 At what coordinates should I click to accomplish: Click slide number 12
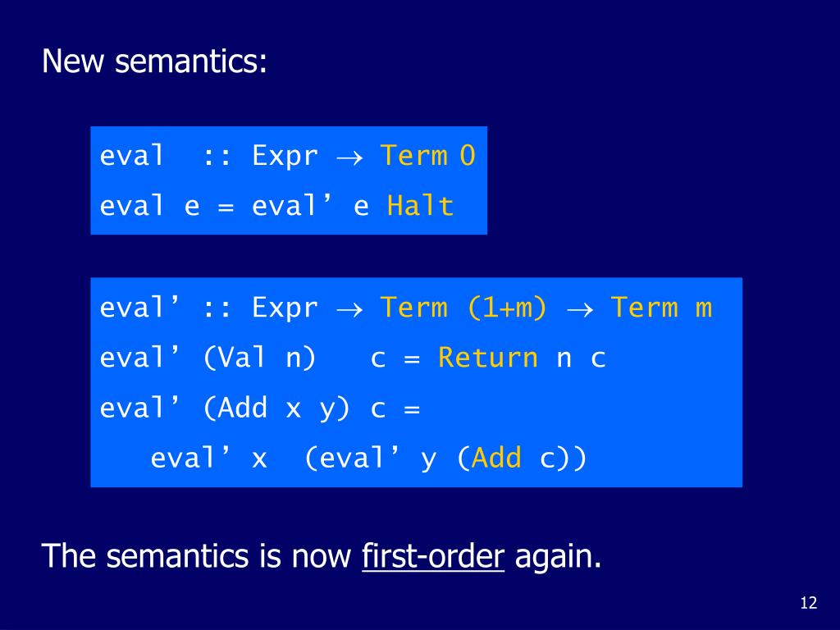(808, 603)
